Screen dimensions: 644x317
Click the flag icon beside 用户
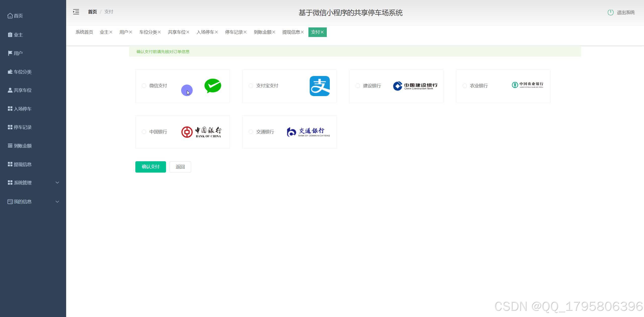click(10, 53)
